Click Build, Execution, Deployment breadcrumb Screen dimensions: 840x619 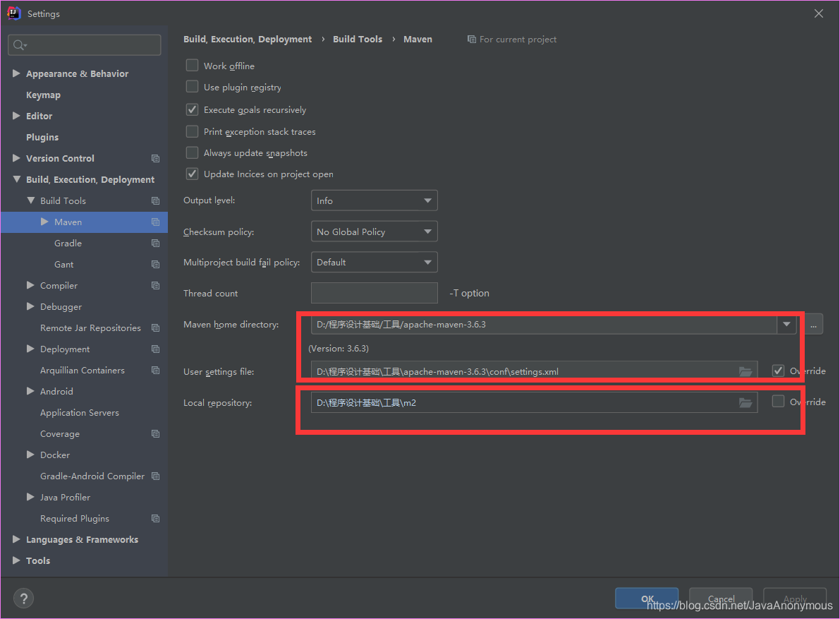click(x=248, y=39)
